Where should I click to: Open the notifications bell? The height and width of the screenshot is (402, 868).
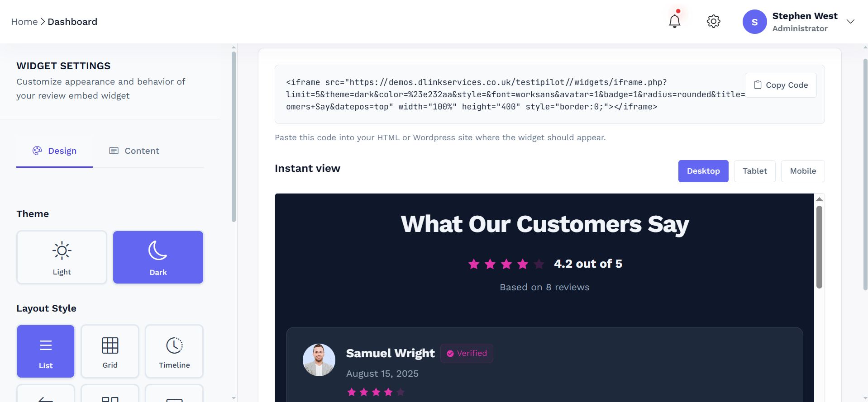pos(674,21)
